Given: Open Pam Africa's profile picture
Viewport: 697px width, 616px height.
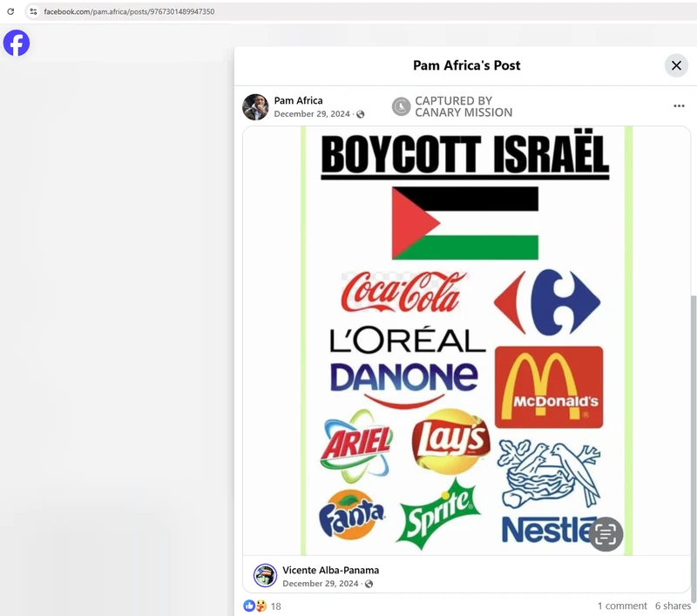Looking at the screenshot, I should pyautogui.click(x=255, y=106).
